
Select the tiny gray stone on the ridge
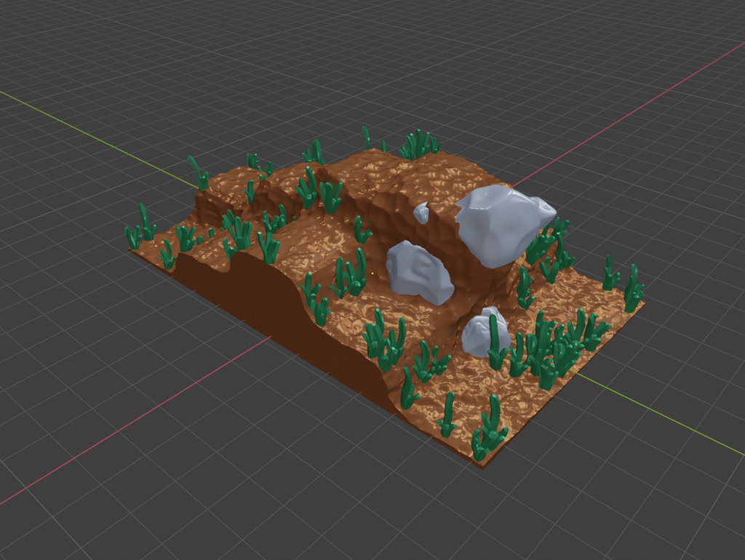click(421, 212)
